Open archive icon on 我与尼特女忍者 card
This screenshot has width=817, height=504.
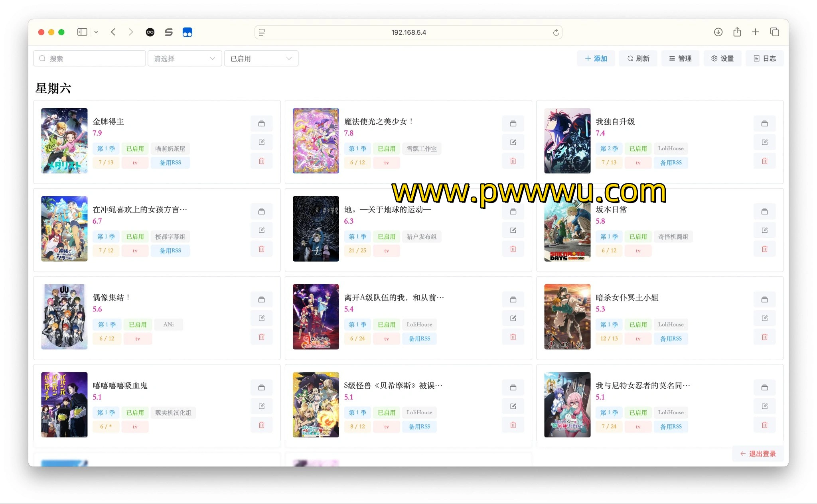[764, 388]
